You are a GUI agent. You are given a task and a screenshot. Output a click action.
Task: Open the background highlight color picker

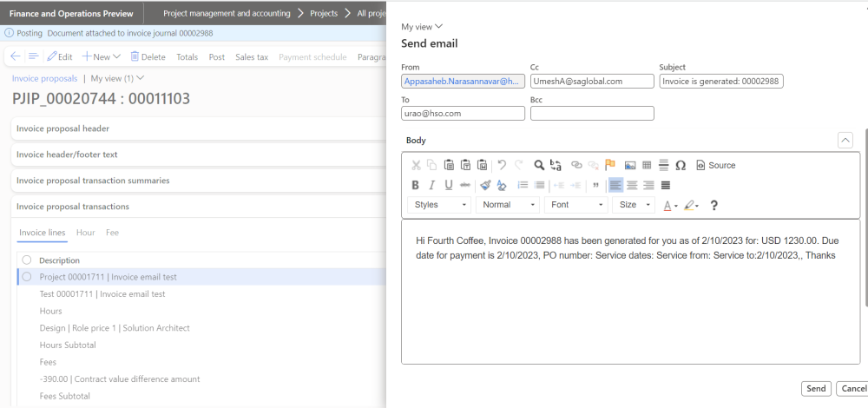692,206
